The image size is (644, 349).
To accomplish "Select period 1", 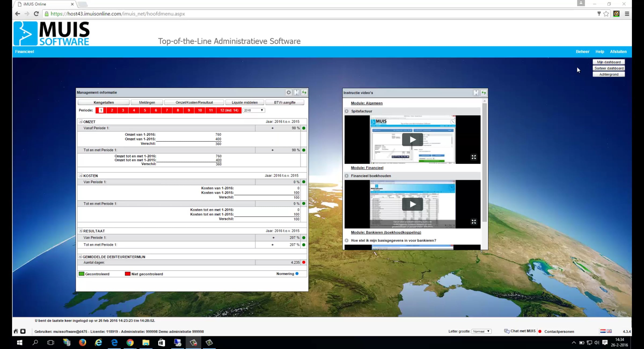I will pos(101,110).
